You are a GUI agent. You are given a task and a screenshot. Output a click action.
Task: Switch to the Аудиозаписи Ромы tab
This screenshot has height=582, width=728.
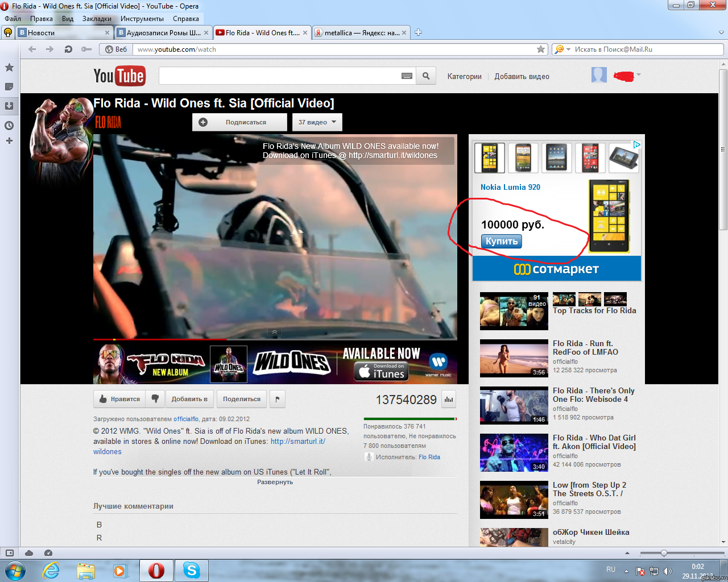pos(164,32)
